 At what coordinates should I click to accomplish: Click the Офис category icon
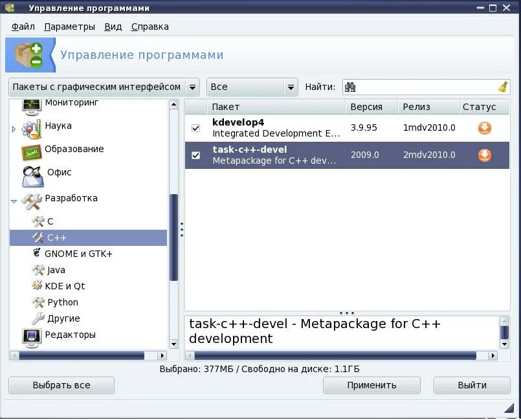click(x=32, y=177)
